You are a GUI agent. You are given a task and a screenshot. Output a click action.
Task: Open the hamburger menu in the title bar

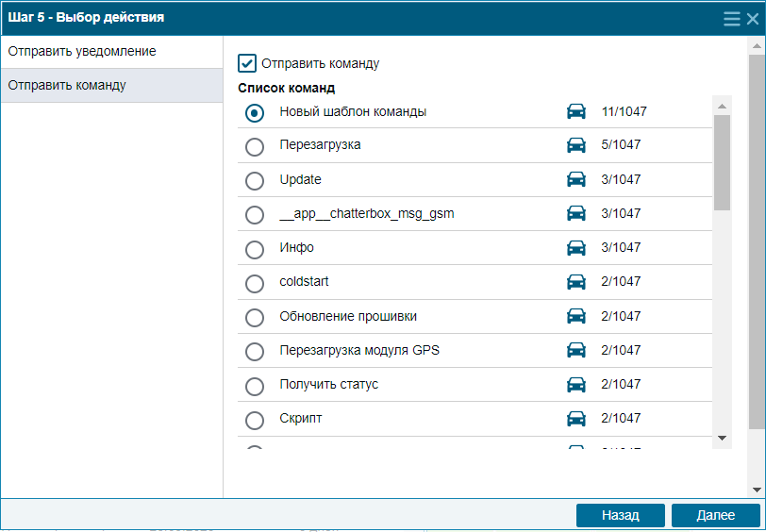(x=731, y=19)
